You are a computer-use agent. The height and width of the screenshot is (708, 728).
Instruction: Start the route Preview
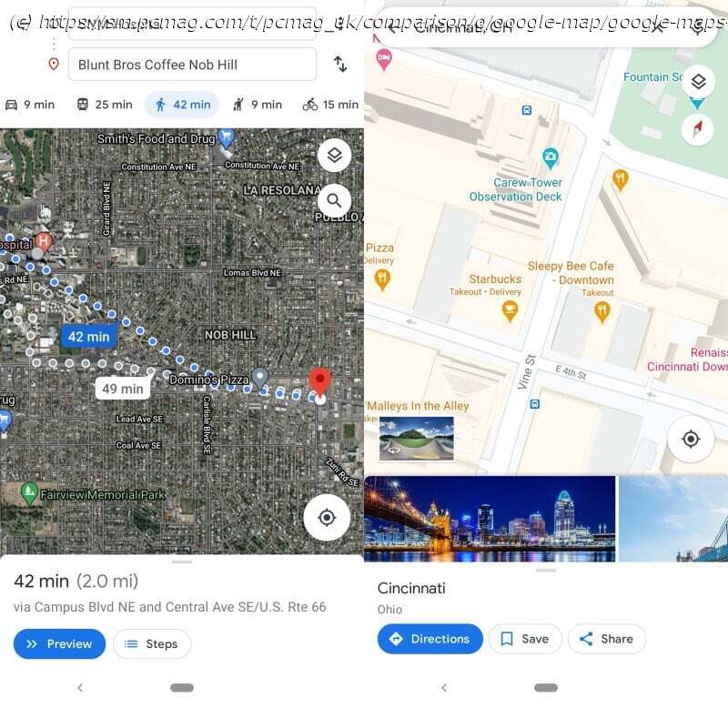59,644
